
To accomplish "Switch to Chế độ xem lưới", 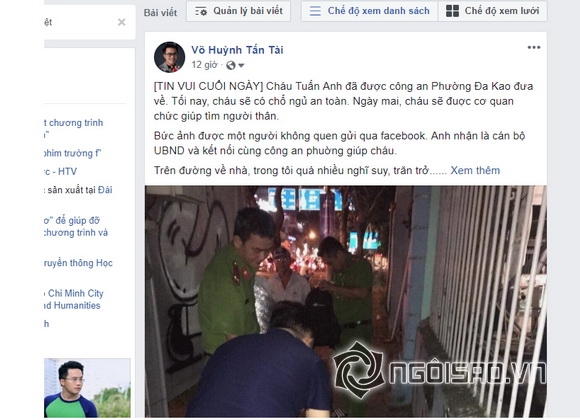I will pyautogui.click(x=493, y=11).
